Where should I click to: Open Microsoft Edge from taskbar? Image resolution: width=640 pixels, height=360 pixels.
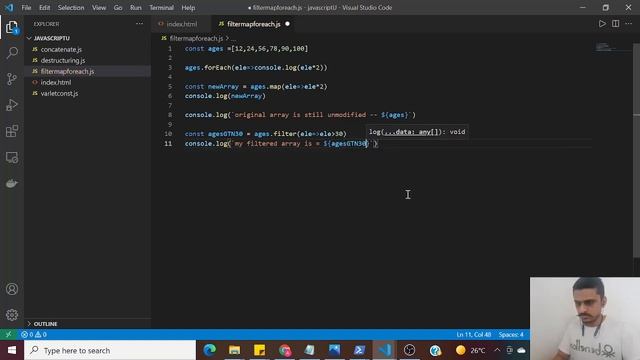coord(209,350)
